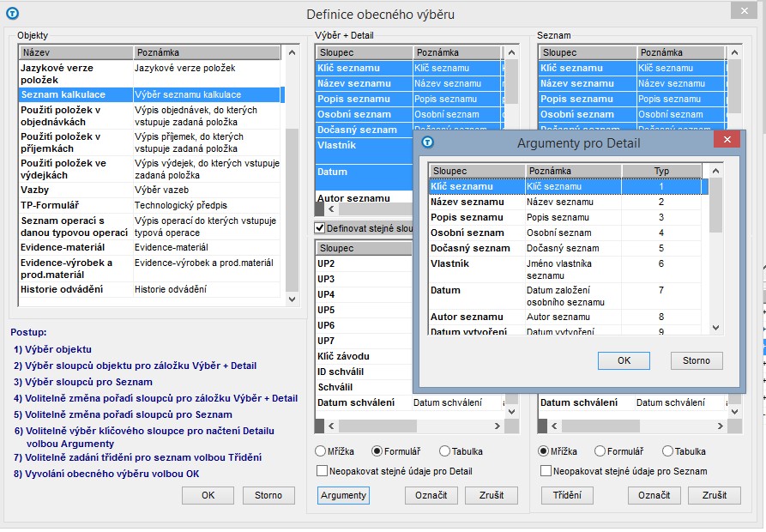
Task: Select the Použití položek v objednávkách row
Action: 150,116
